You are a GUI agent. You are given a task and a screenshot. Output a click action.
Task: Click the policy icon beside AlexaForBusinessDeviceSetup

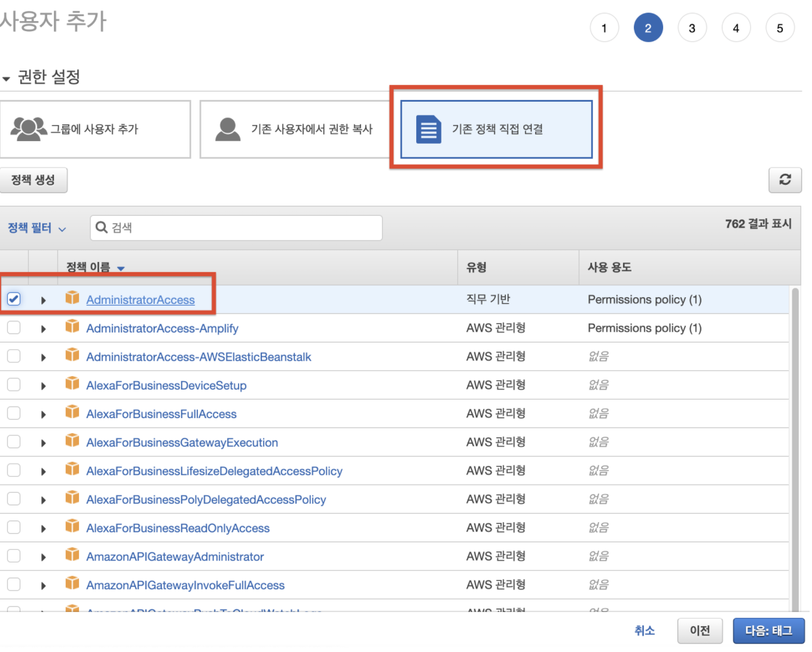[x=72, y=383]
